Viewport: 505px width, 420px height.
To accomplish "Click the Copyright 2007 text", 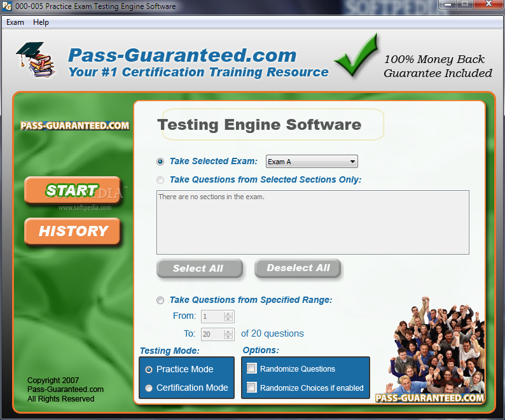I will (53, 381).
